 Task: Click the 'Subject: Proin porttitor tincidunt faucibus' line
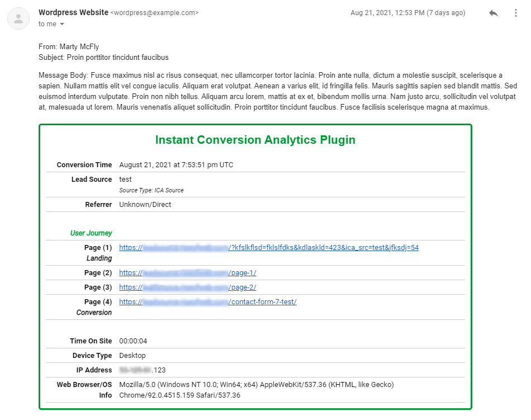click(x=103, y=57)
